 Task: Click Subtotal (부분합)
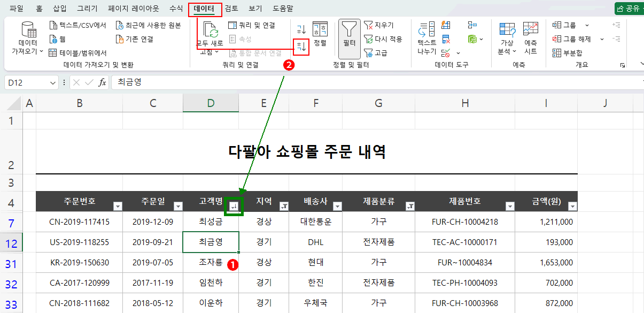pyautogui.click(x=568, y=53)
